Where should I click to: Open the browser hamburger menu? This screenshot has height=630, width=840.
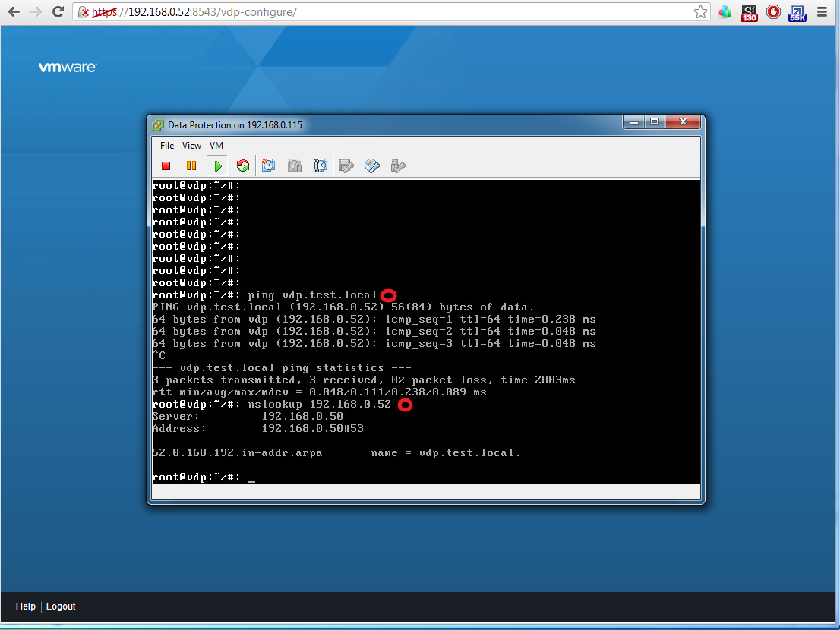tap(823, 12)
